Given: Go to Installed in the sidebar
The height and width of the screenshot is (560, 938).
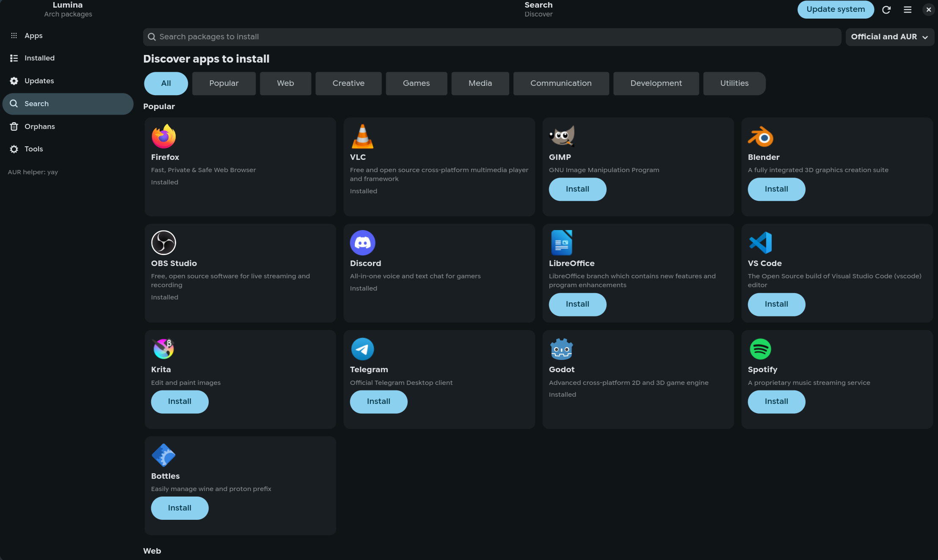Looking at the screenshot, I should pos(68,58).
